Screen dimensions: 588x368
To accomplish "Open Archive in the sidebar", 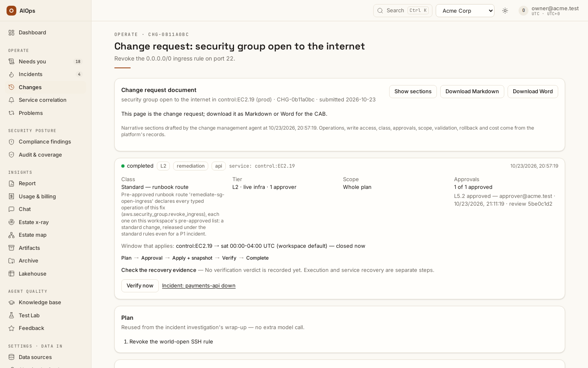I will pyautogui.click(x=46, y=261).
